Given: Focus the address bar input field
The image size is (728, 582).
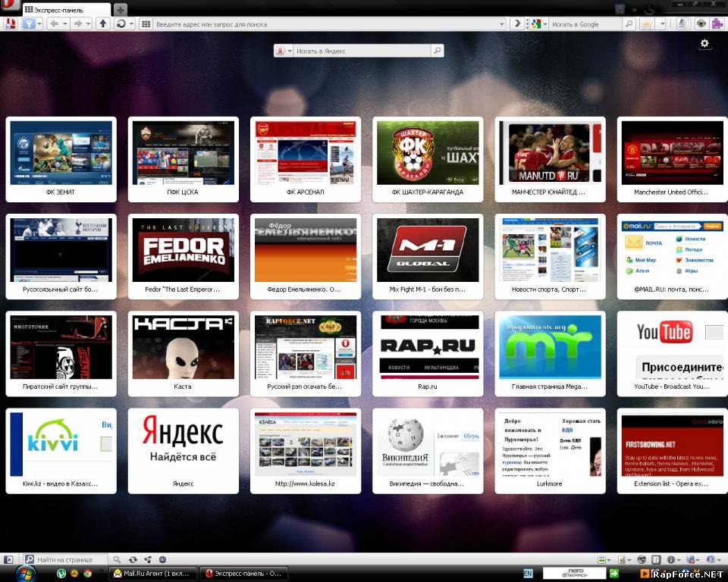Looking at the screenshot, I should point(325,24).
